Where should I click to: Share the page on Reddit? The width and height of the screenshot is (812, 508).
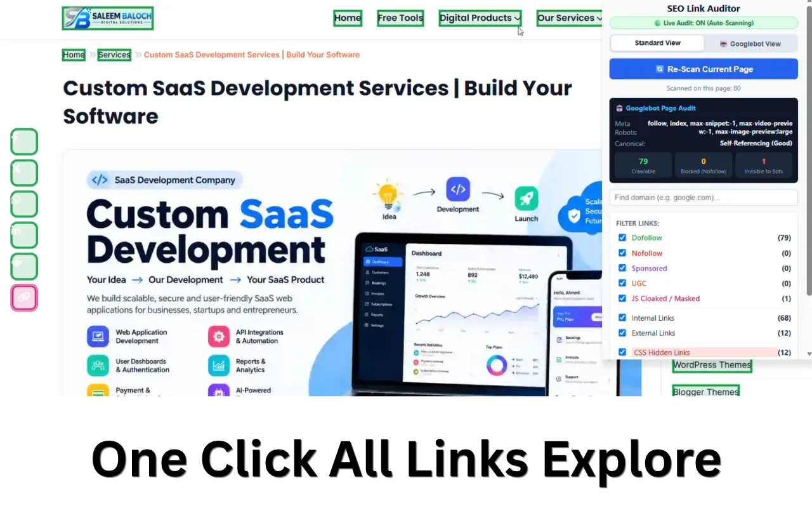point(24,266)
